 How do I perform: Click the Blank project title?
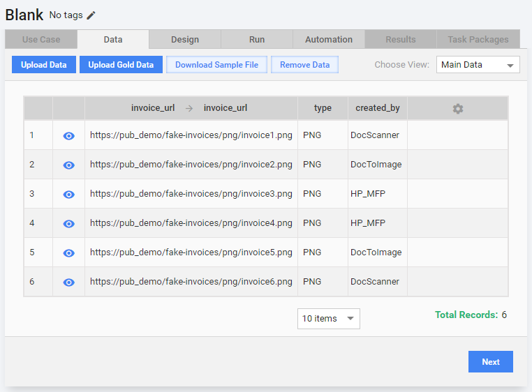click(24, 15)
